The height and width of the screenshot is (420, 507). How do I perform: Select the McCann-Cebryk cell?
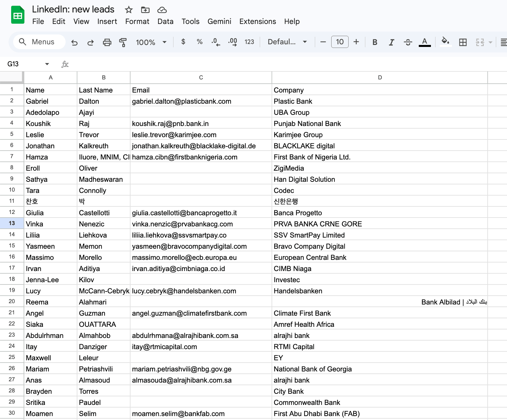click(x=104, y=291)
